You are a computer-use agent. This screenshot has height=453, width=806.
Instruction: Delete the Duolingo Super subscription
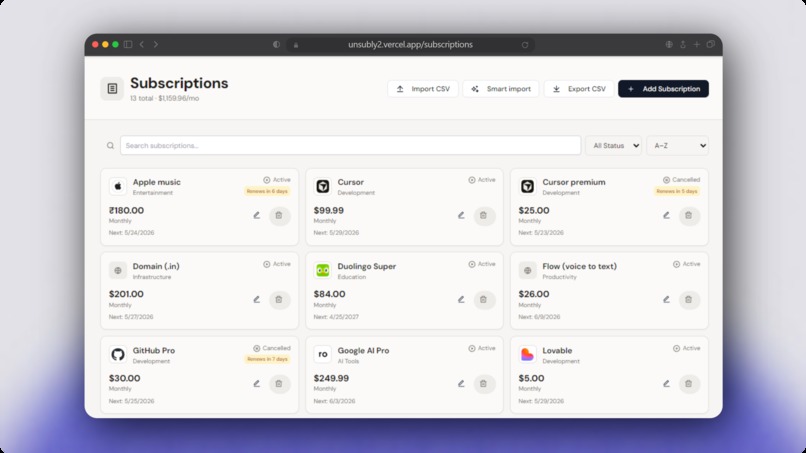point(484,299)
